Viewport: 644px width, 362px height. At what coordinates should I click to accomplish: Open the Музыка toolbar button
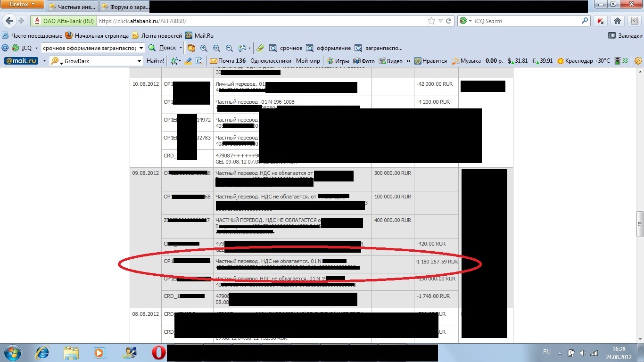pos(466,61)
